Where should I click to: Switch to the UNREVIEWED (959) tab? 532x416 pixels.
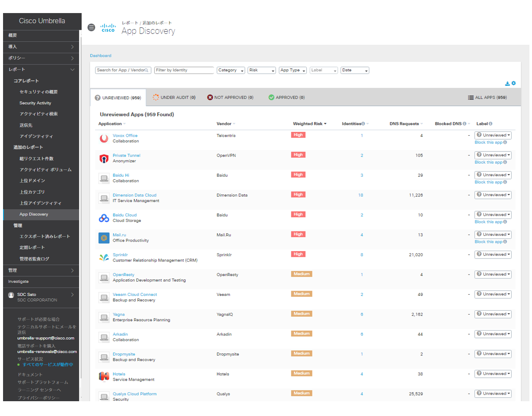[118, 98]
